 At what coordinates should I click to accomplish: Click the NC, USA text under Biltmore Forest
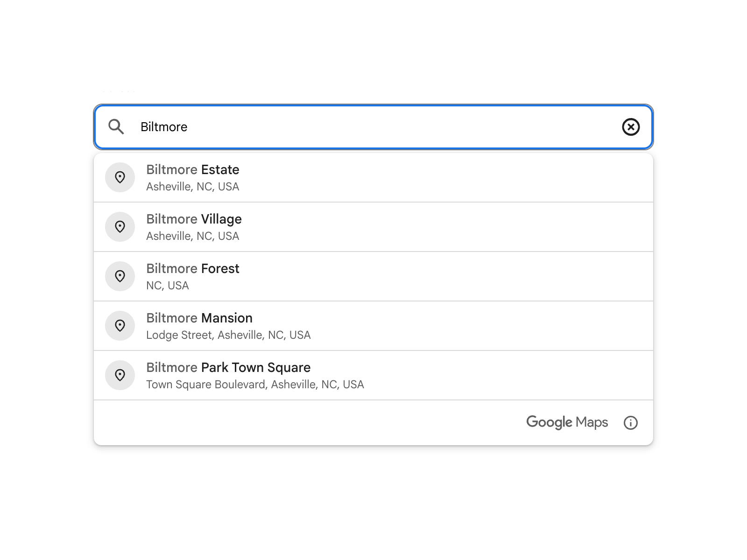(x=168, y=285)
